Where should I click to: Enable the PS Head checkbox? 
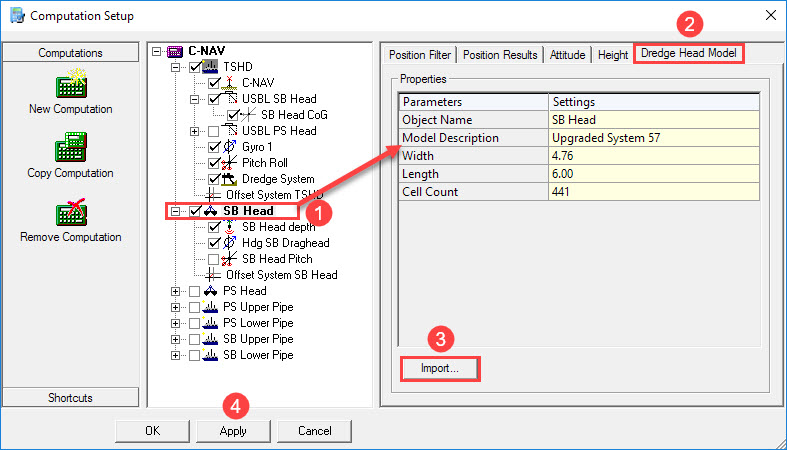pos(195,291)
